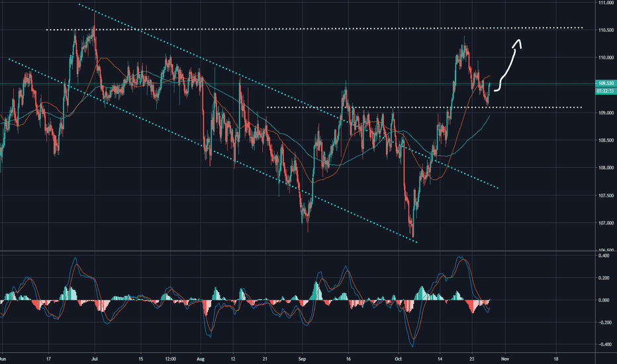
Task: Click the 21 date label on time axis
Action: pyautogui.click(x=265, y=359)
